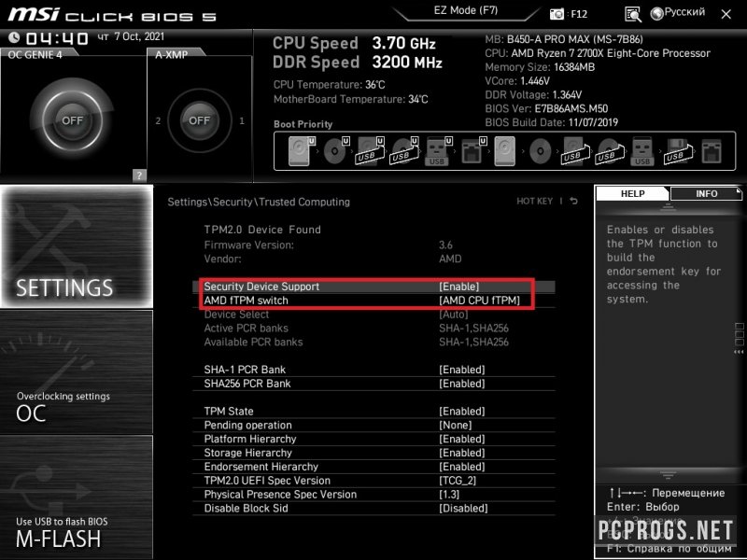Screen dimensions: 747x560
Task: Select the legacy CD/DVD boot icon
Action: click(x=541, y=151)
